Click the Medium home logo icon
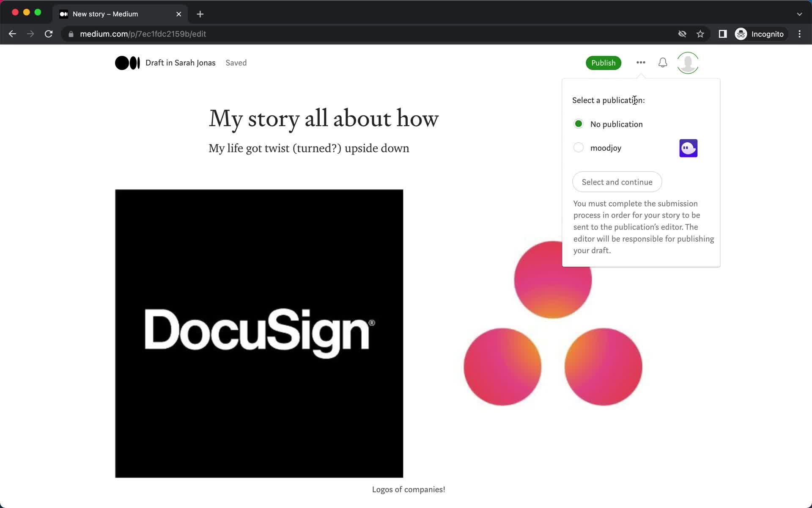 126,63
